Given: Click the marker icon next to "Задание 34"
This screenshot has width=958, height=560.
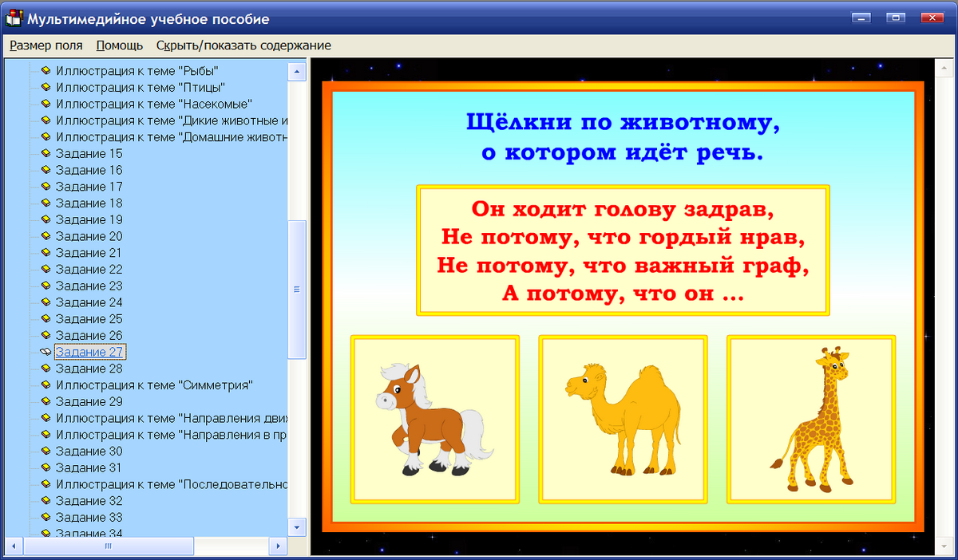Looking at the screenshot, I should tap(46, 533).
